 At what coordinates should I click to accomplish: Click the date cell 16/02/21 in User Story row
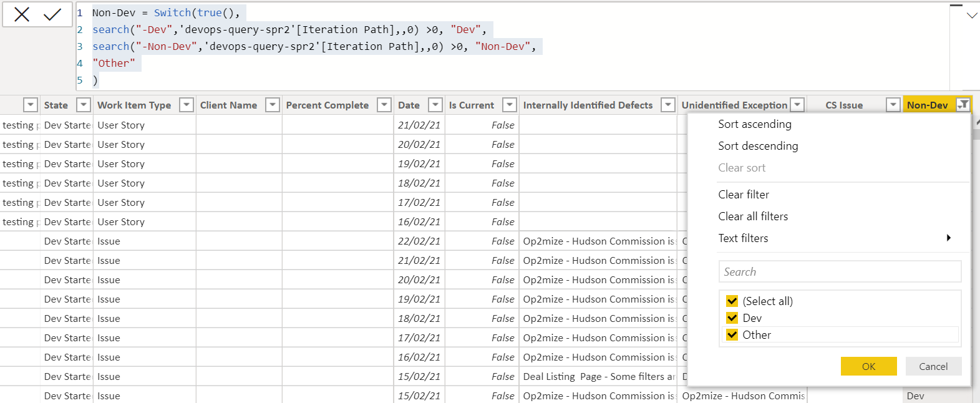[419, 222]
